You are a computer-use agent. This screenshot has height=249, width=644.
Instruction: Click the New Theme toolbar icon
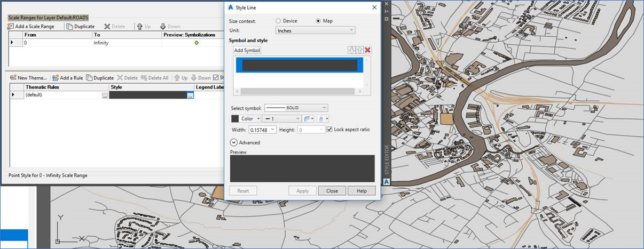13,78
